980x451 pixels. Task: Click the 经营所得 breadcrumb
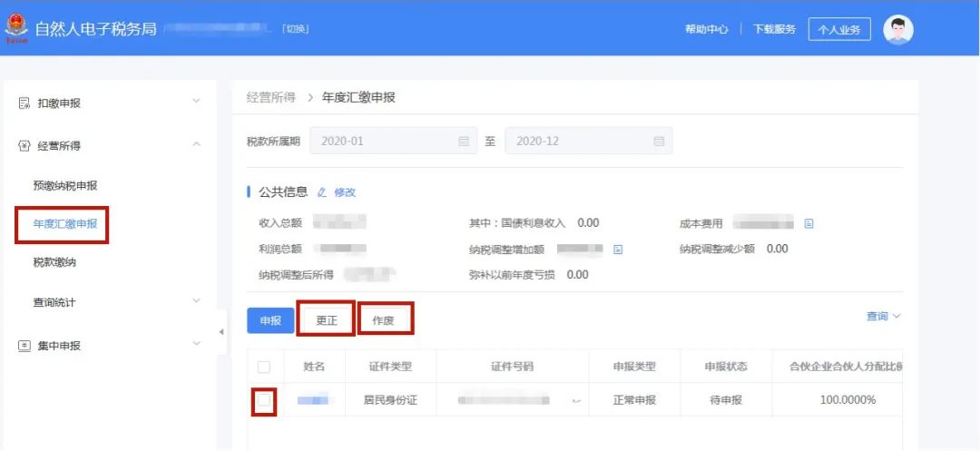[270, 97]
